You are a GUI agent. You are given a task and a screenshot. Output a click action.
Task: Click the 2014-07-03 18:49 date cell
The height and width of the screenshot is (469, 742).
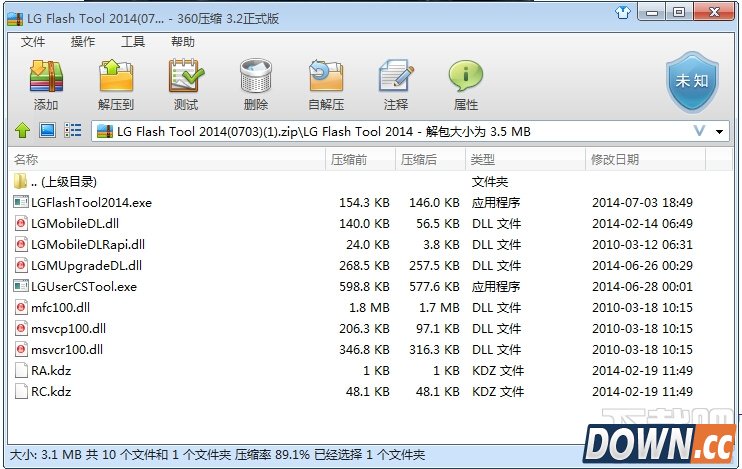pos(642,203)
